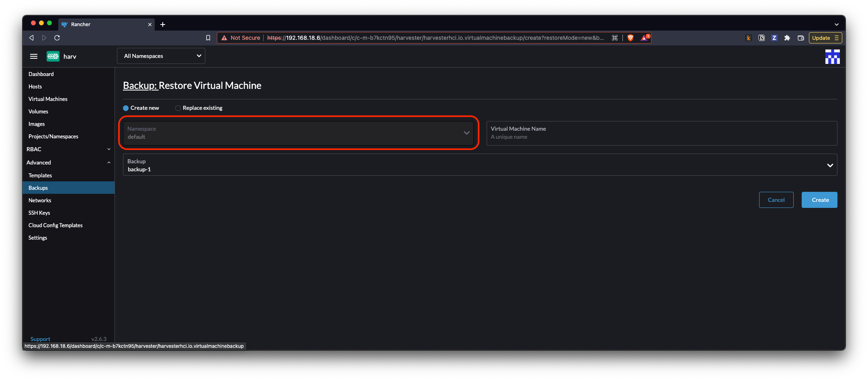The image size is (868, 380).
Task: Open the Backups sidebar entry
Action: [38, 187]
